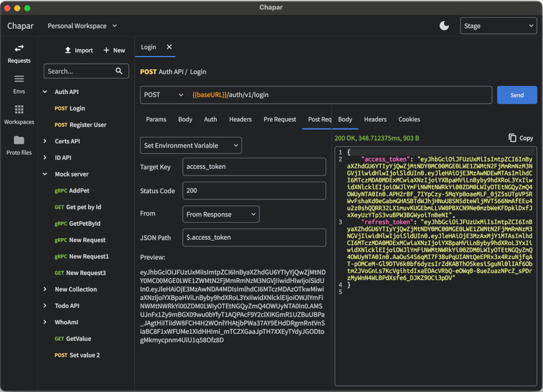543x392 pixels.
Task: Open the gRPC New Request item
Action: click(80, 240)
